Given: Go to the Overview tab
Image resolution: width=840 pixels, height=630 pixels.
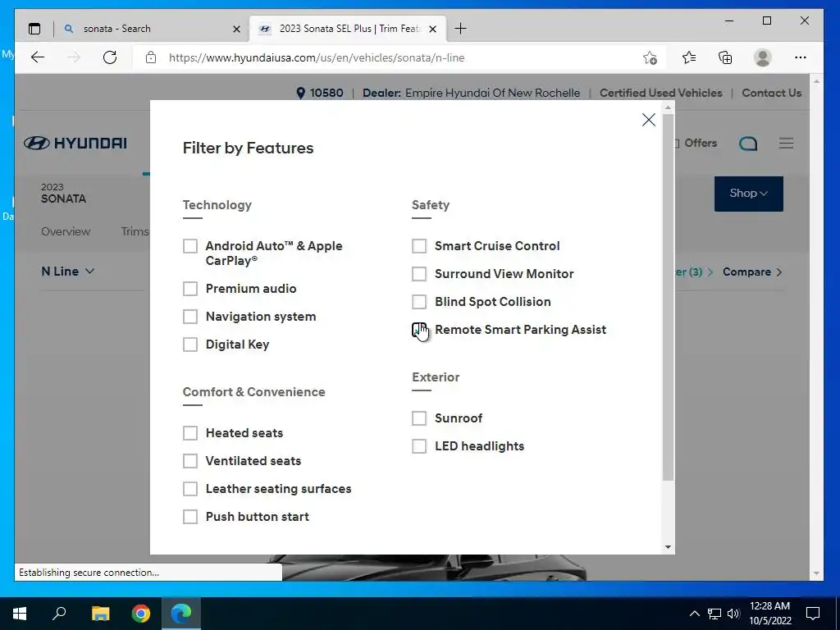Looking at the screenshot, I should pos(66,231).
